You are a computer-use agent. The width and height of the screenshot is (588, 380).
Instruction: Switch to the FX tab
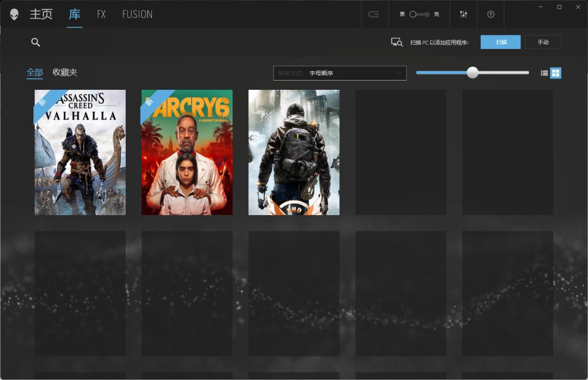(101, 14)
